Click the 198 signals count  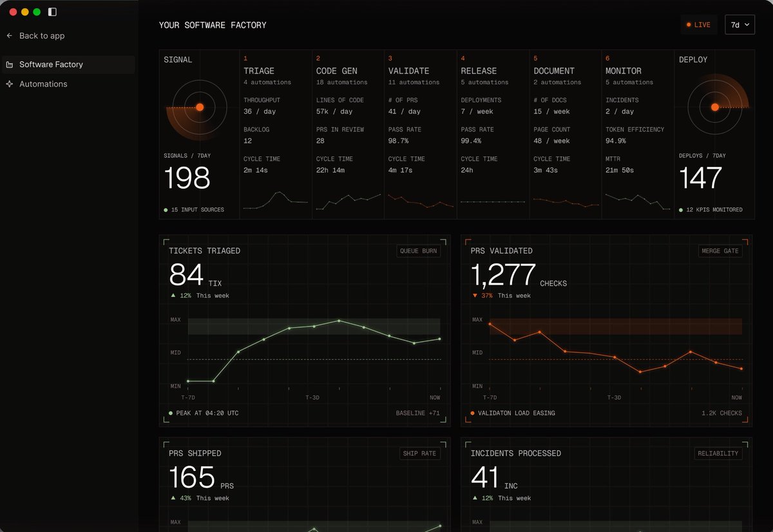[187, 178]
